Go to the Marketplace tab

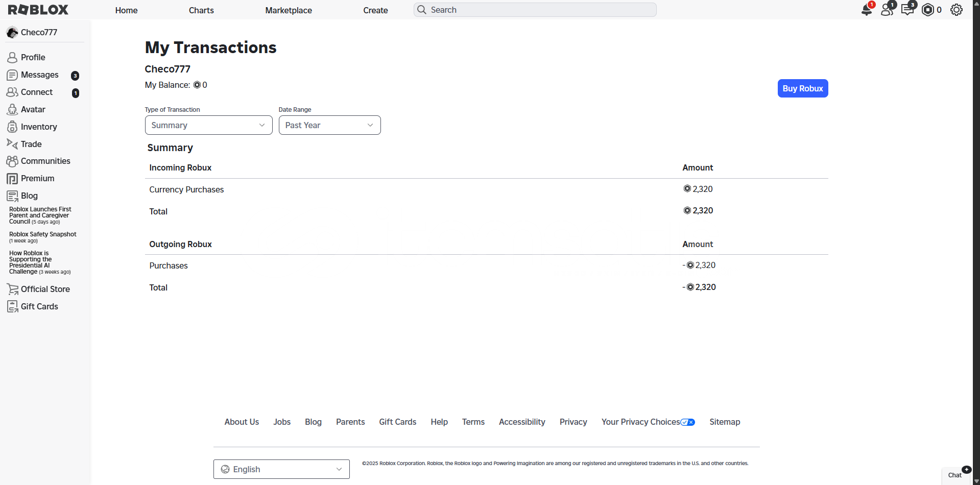click(289, 10)
